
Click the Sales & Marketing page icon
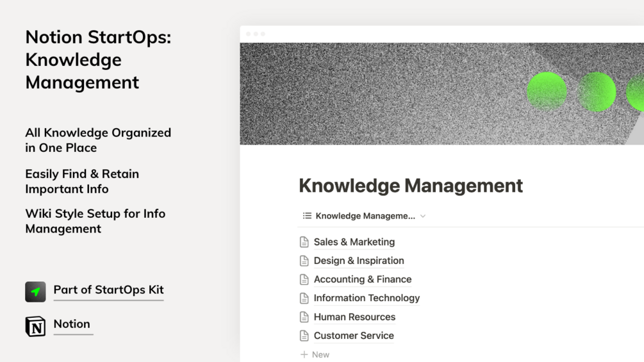304,242
